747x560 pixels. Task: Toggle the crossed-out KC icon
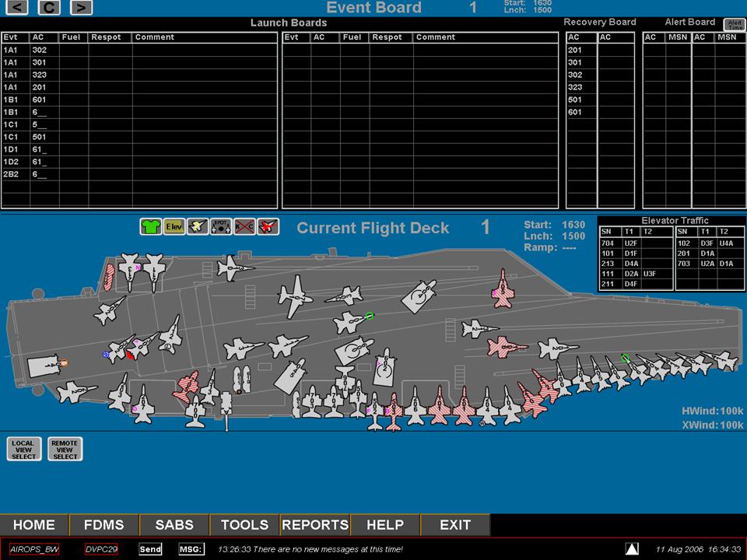coord(244,226)
